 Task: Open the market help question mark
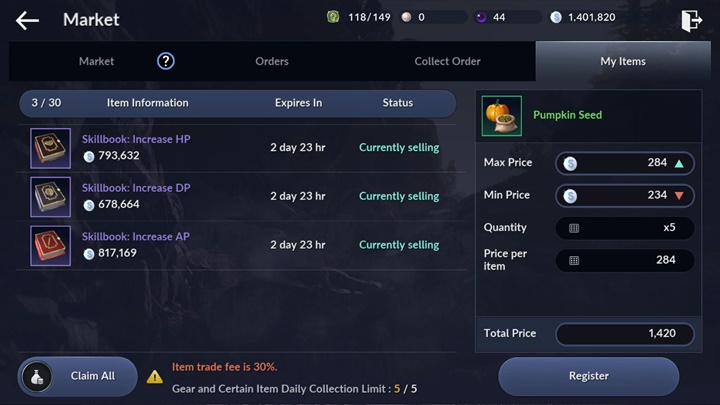coord(166,61)
